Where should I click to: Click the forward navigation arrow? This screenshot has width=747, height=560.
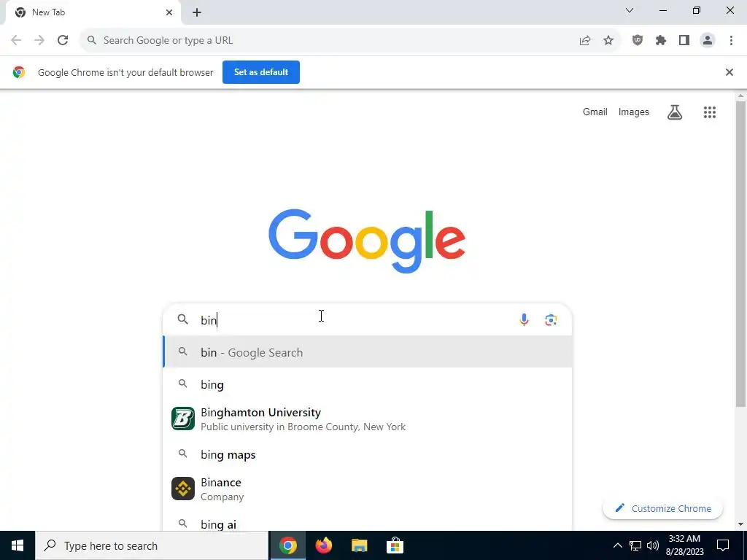[39, 41]
